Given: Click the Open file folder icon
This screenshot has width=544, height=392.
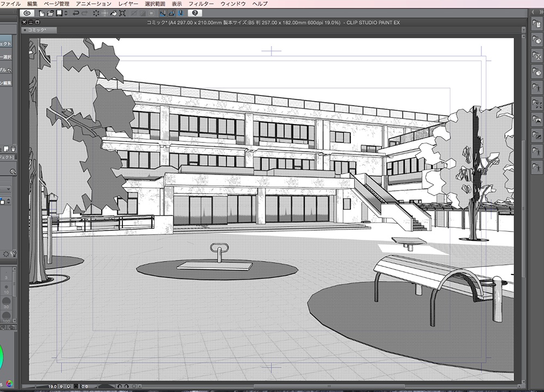Looking at the screenshot, I should point(51,13).
